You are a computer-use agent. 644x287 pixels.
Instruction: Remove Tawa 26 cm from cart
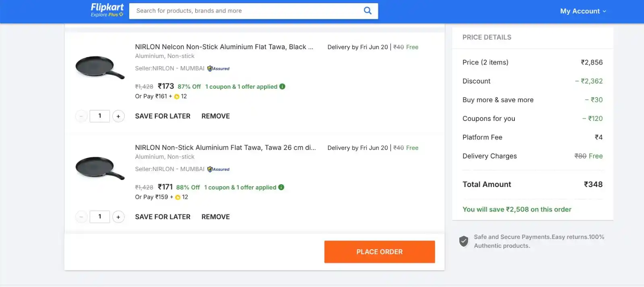click(x=216, y=217)
